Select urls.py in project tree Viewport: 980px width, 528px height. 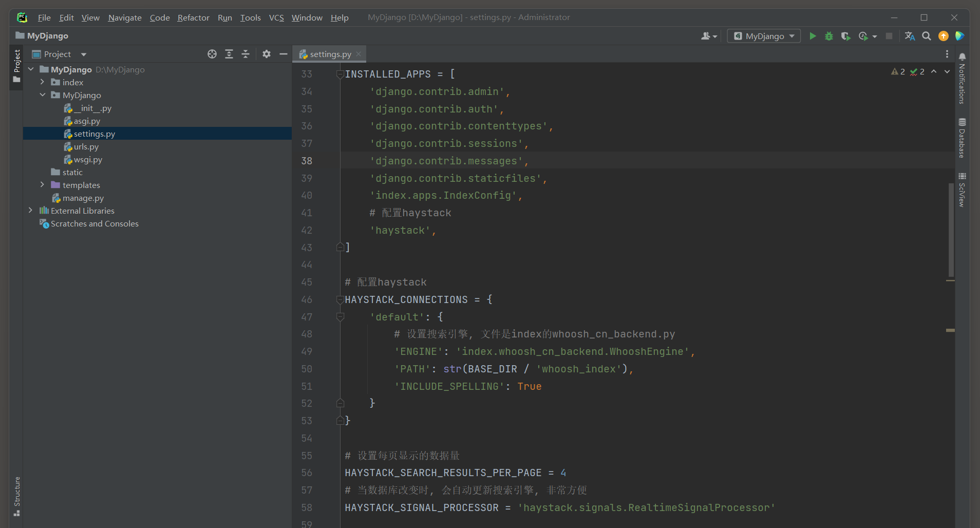pos(86,146)
